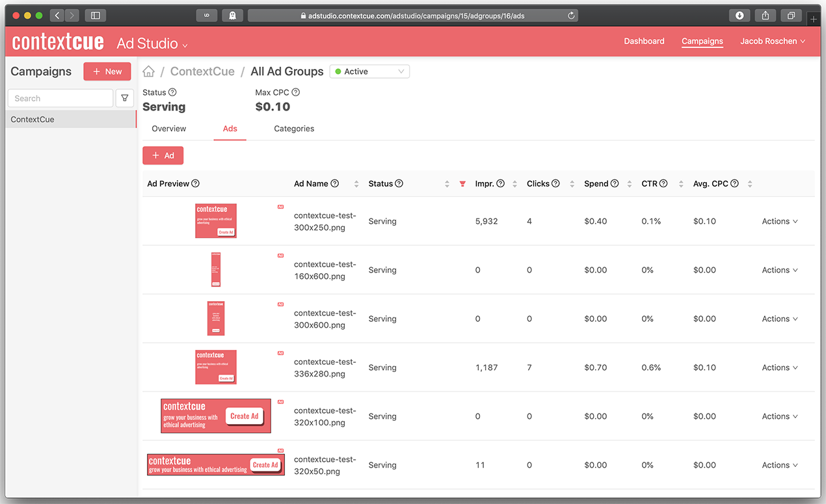Open a new Safari tab with plus

(x=814, y=19)
